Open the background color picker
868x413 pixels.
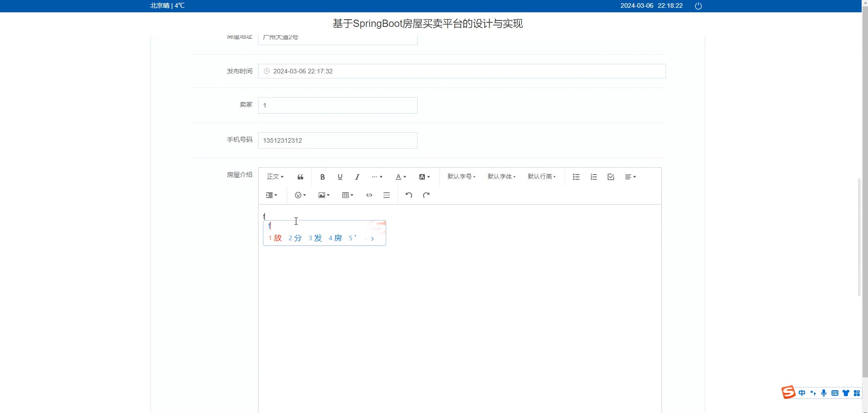click(424, 177)
